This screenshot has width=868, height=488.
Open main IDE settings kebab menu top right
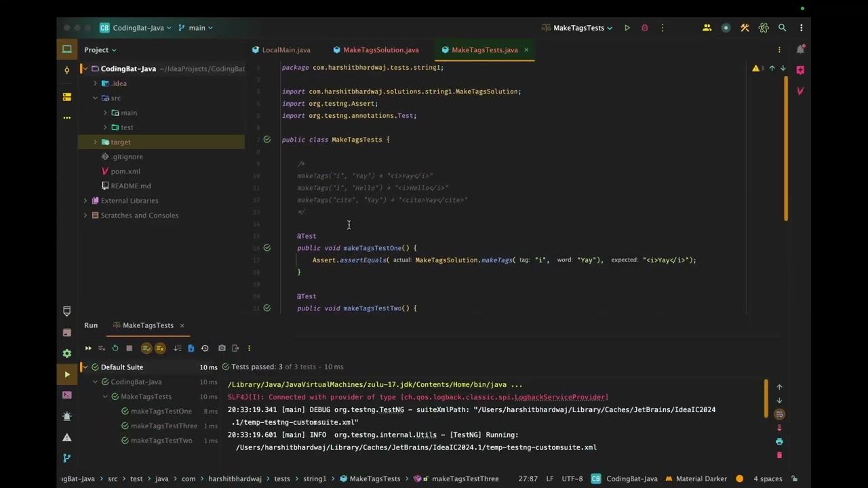point(802,28)
